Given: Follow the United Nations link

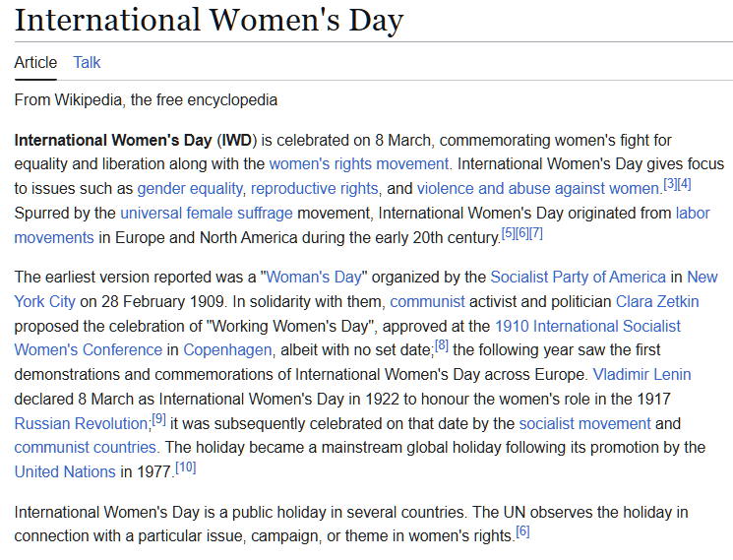Looking at the screenshot, I should point(65,471).
